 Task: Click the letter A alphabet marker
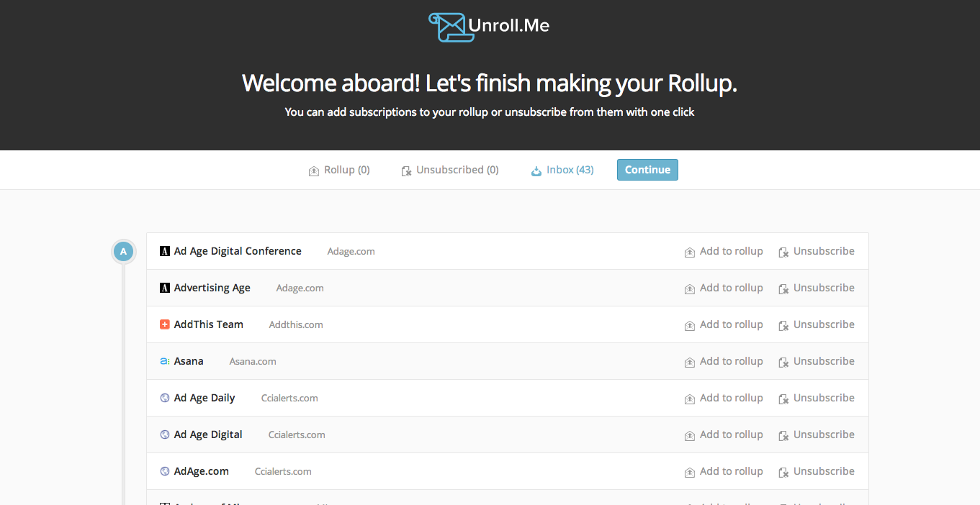[x=123, y=252]
